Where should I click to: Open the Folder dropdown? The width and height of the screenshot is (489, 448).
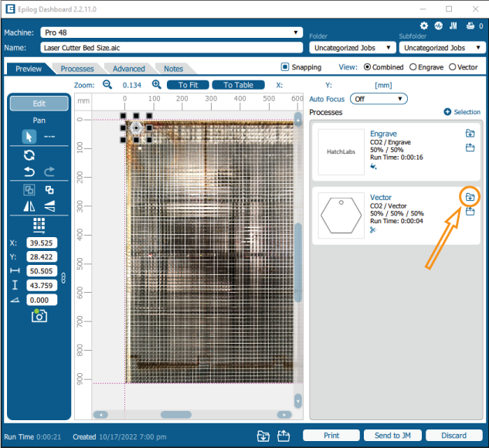coord(351,48)
